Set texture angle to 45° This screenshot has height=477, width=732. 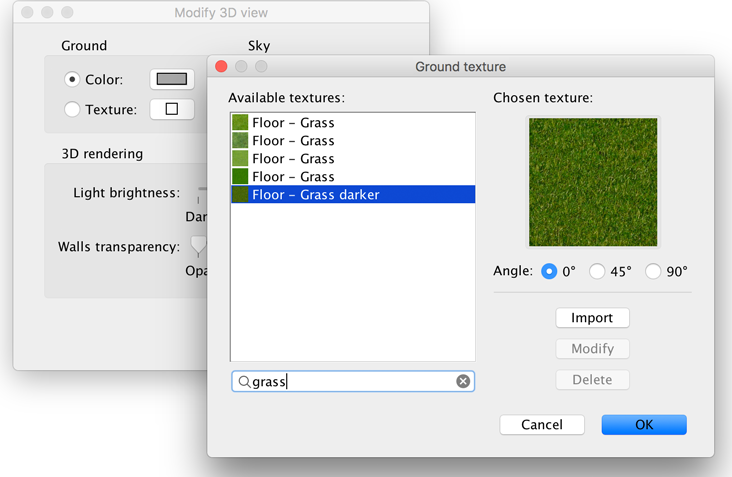pyautogui.click(x=598, y=271)
